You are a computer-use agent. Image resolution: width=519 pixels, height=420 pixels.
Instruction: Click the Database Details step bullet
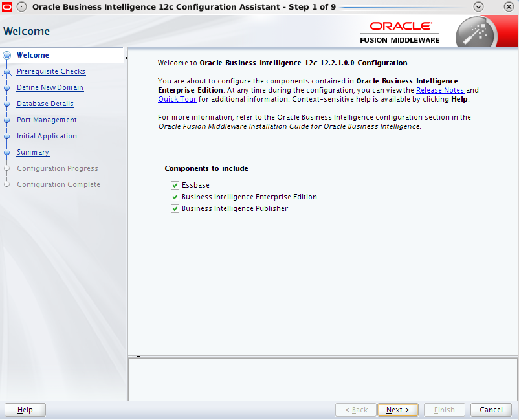click(x=7, y=104)
